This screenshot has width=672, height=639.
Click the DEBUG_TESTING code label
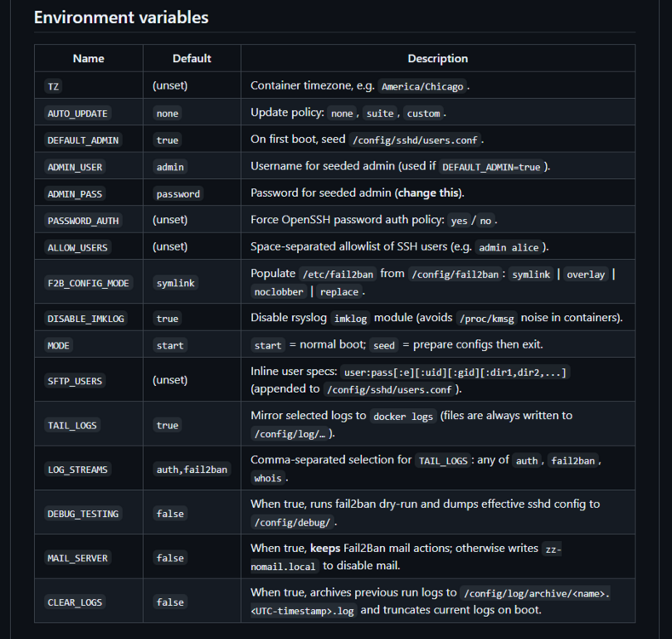(x=83, y=514)
